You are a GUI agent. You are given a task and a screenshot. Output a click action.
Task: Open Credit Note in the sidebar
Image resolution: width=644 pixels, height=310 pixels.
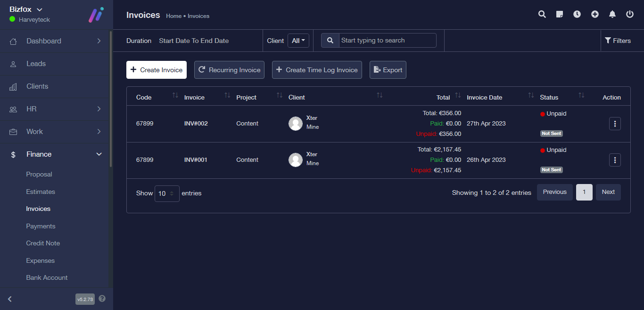coord(43,243)
